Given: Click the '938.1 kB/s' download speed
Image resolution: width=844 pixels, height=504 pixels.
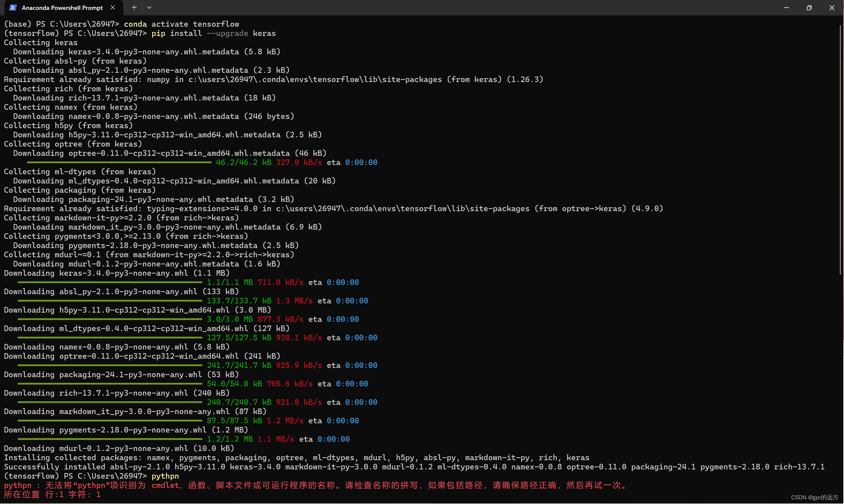Looking at the screenshot, I should coord(299,338).
